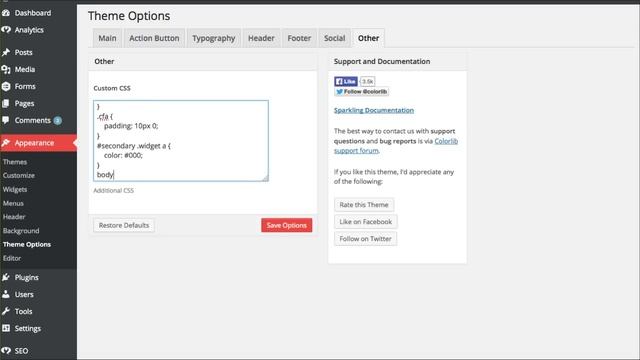
Task: Switch to the Typography tab
Action: pyautogui.click(x=214, y=38)
